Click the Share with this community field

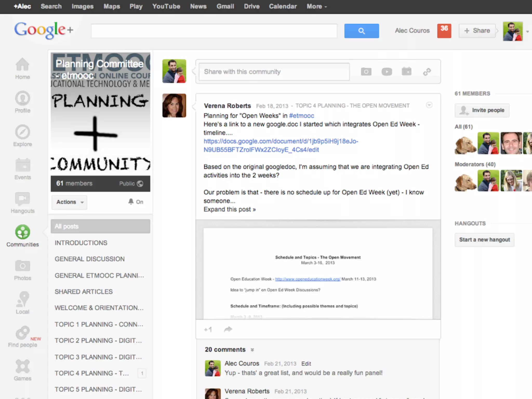(274, 72)
